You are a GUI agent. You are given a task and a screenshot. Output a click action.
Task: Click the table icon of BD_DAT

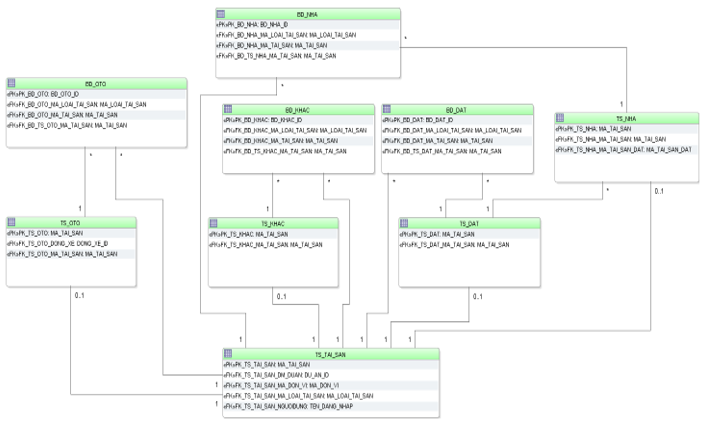coord(389,109)
